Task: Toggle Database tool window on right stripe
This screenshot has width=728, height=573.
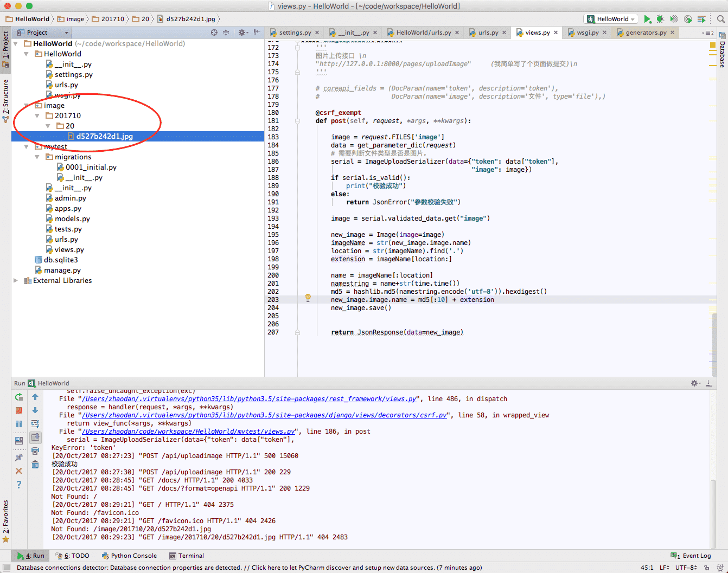Action: [x=722, y=50]
